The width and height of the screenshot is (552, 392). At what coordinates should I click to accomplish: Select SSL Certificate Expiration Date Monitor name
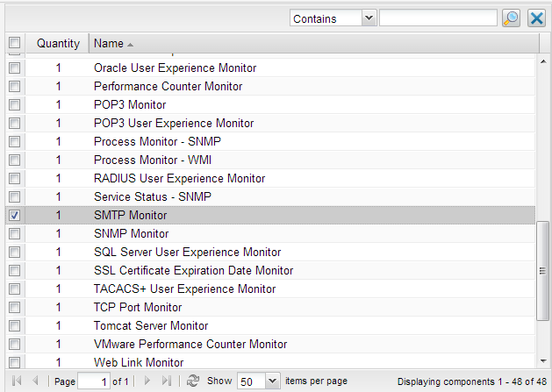194,271
